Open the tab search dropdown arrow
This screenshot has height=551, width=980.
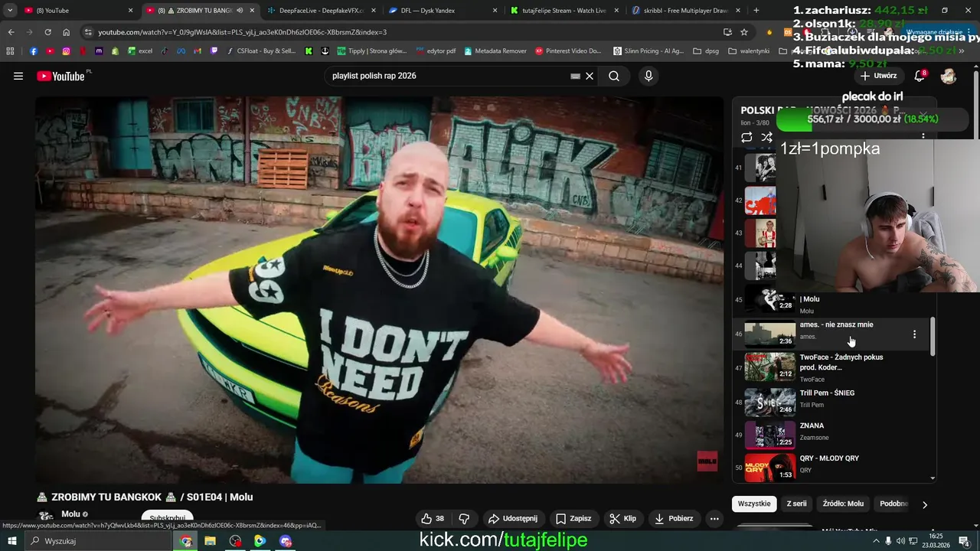click(x=10, y=10)
